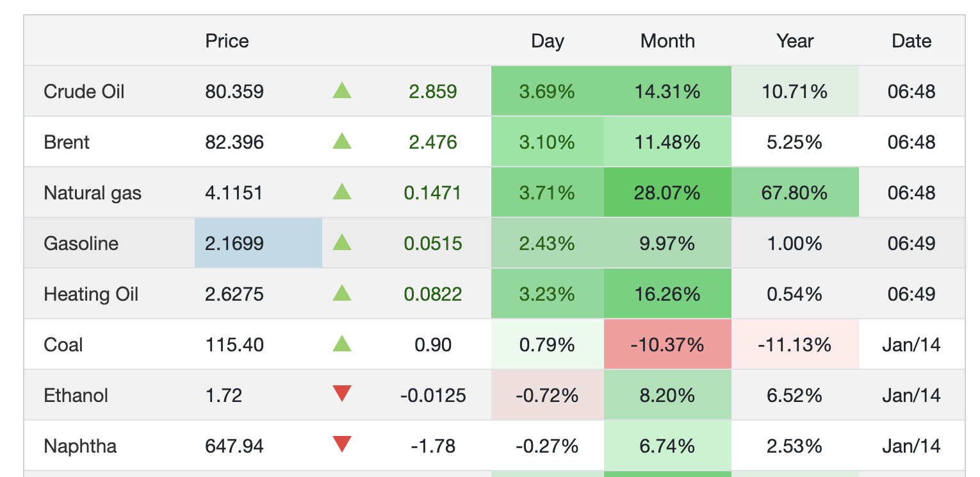The image size is (980, 477).
Task: Click Natural gas year change 67.80%
Action: (x=795, y=192)
